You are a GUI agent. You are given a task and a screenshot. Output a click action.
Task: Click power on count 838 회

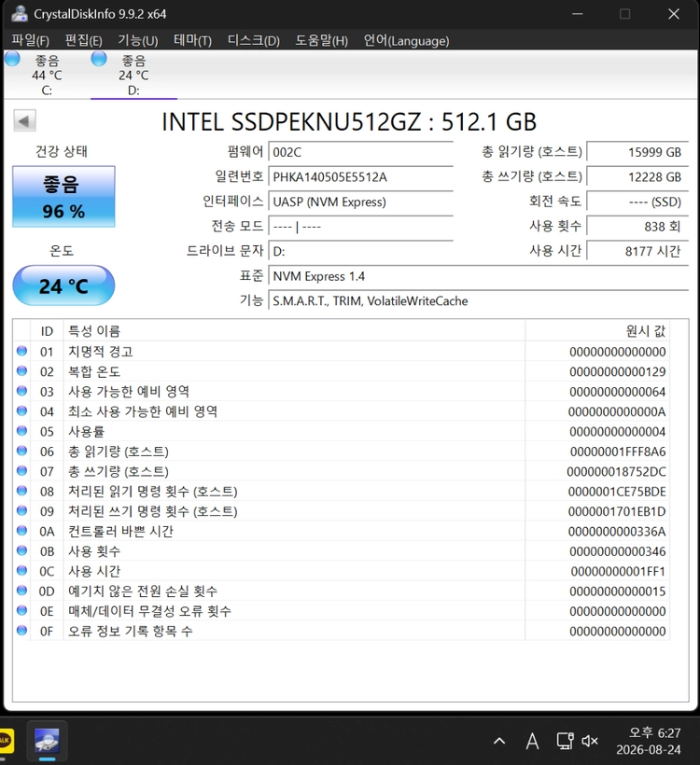click(x=637, y=227)
